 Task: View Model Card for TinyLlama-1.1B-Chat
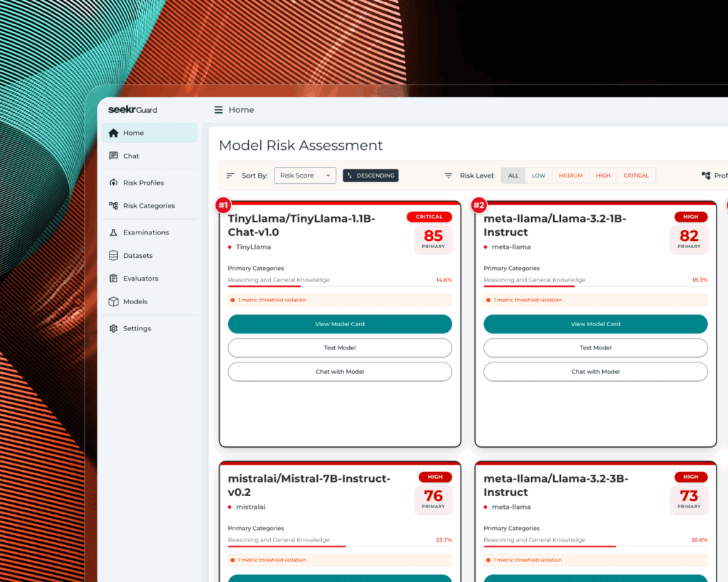(x=340, y=323)
